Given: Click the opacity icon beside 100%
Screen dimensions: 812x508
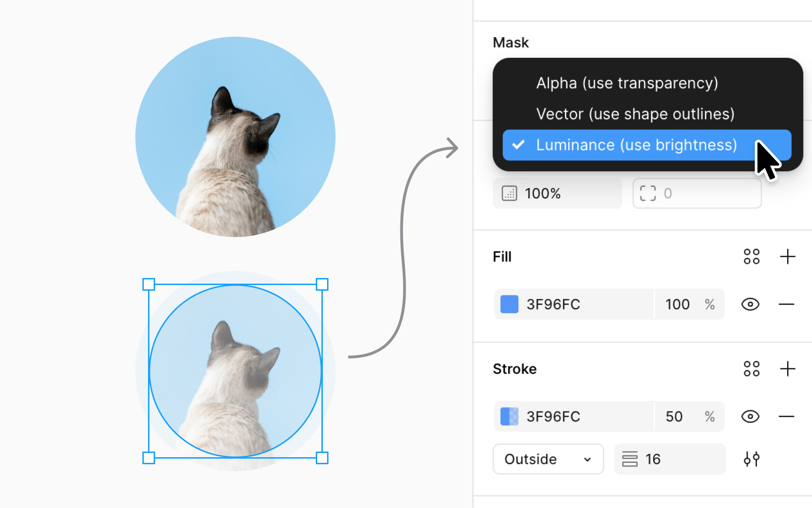Looking at the screenshot, I should pos(509,193).
